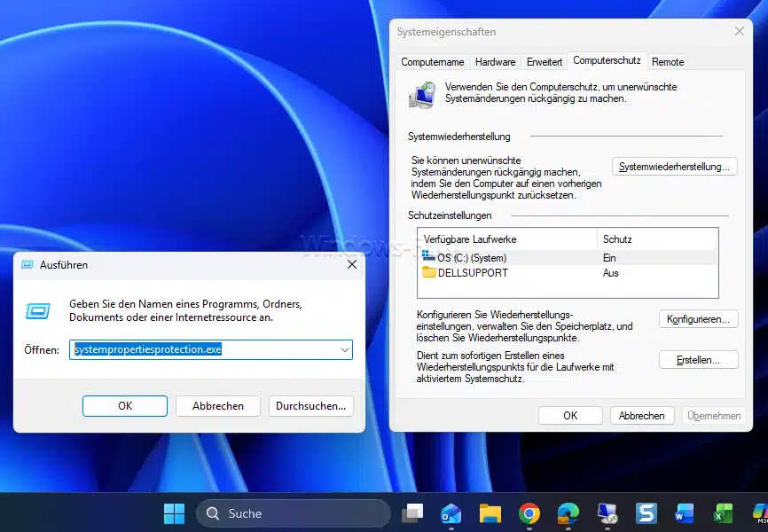Click the Übernehmen button

click(714, 416)
